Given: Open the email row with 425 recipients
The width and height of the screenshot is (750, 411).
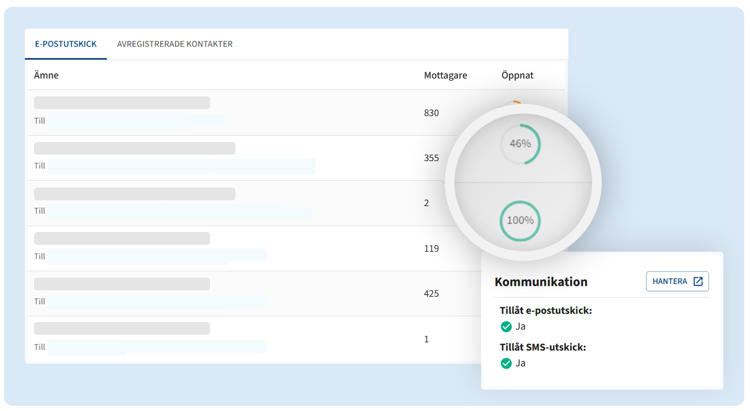Looking at the screenshot, I should pyautogui.click(x=254, y=293).
